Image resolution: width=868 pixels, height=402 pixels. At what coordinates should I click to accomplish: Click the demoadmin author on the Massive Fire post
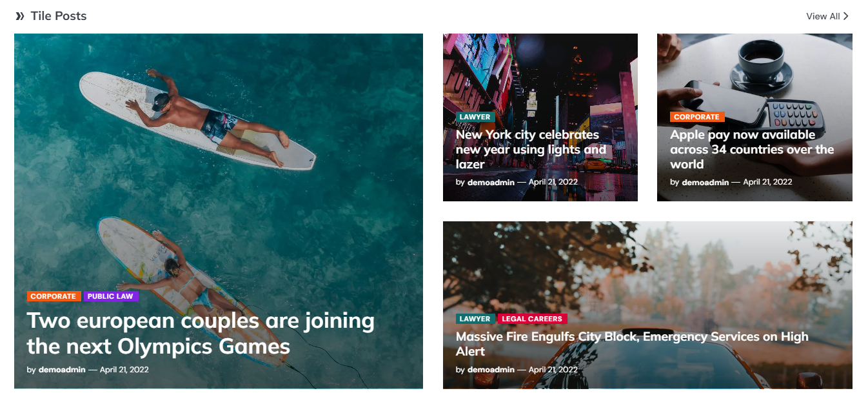(491, 370)
